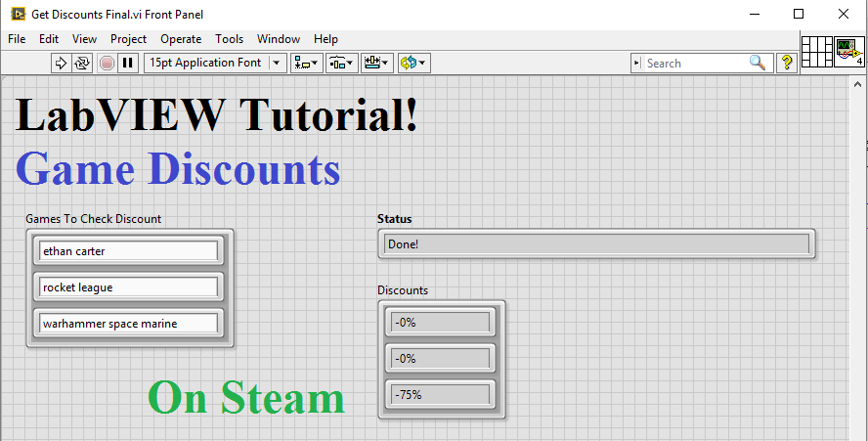Viewport: 868px width, 441px height.
Task: Select the Status label
Action: (394, 219)
